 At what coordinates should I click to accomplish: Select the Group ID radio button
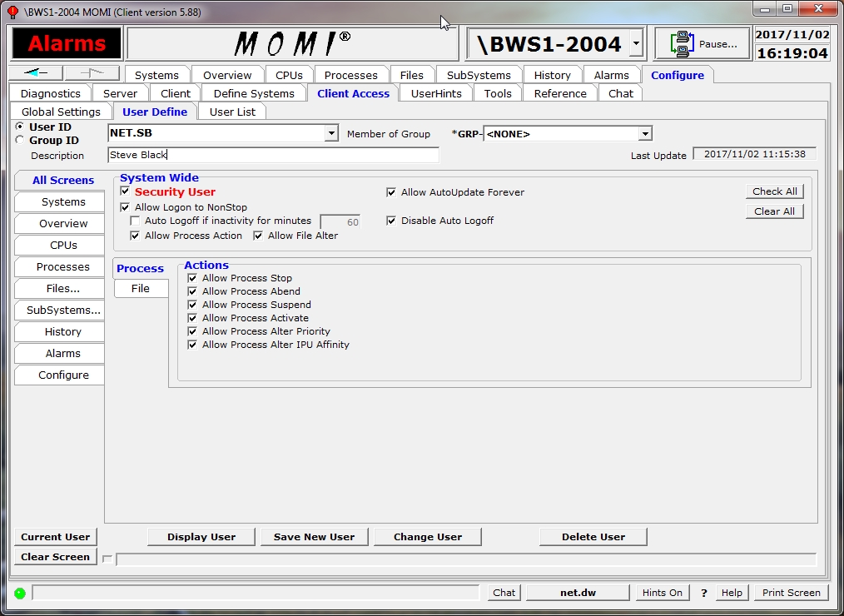point(20,141)
